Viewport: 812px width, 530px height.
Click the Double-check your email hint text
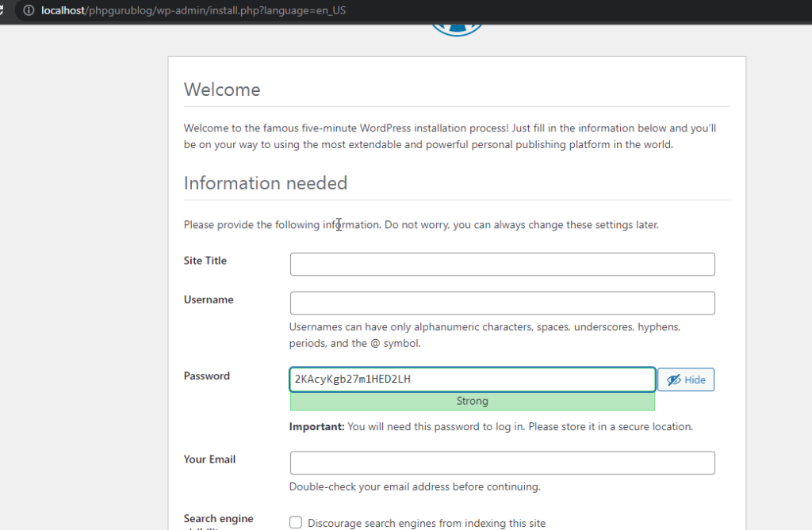[415, 486]
